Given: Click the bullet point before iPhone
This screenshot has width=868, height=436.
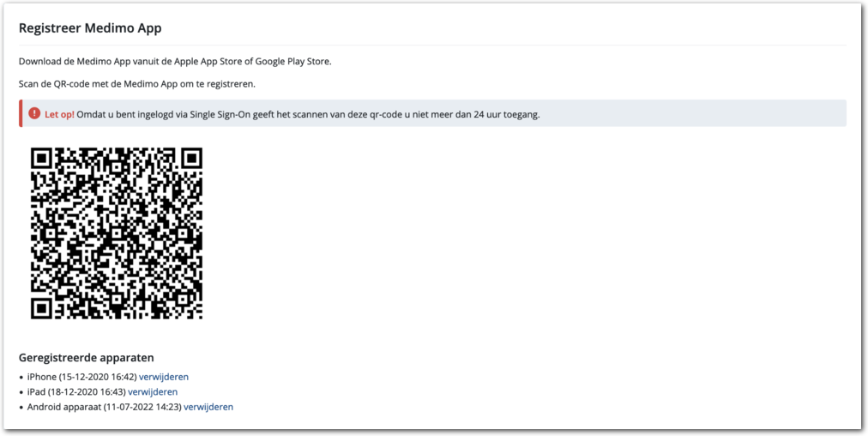Looking at the screenshot, I should (x=21, y=378).
